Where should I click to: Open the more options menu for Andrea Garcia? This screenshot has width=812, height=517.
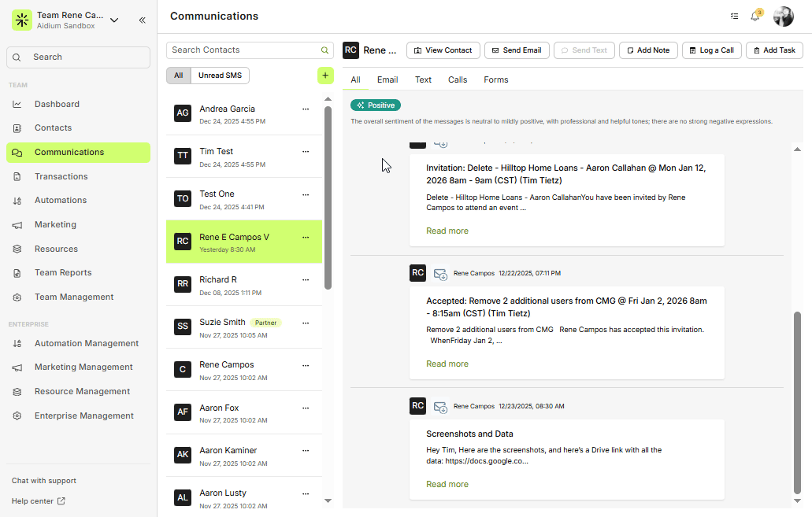coord(306,109)
